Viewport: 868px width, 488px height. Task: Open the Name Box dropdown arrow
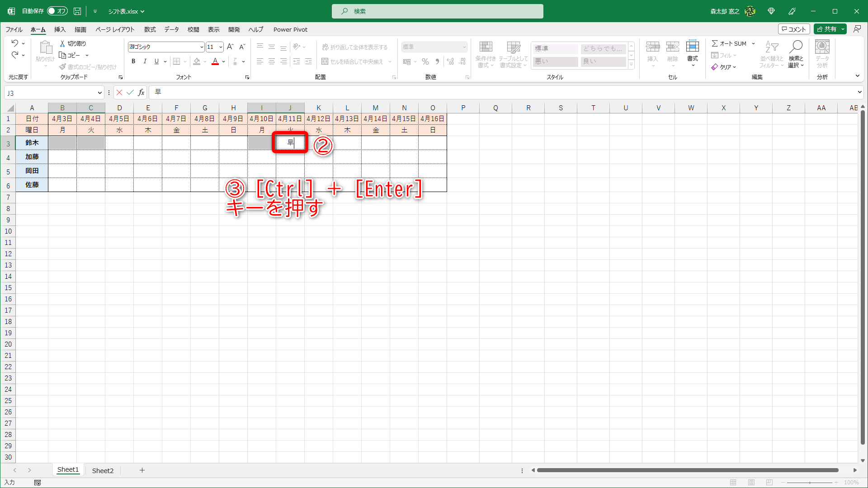pos(100,93)
